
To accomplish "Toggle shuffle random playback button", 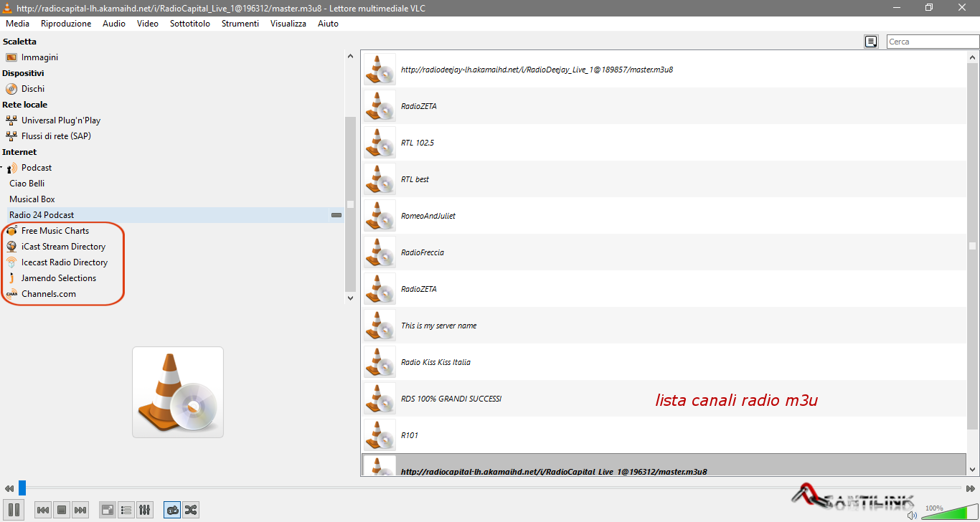I will [191, 510].
